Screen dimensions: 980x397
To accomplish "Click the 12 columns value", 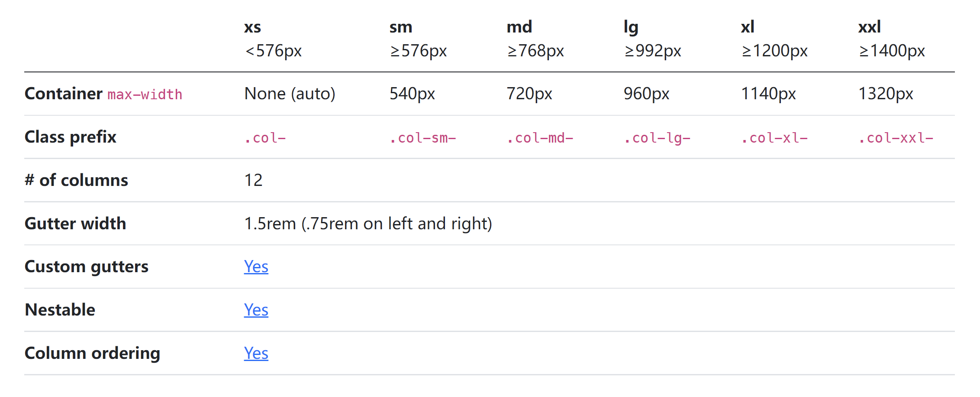I will tap(253, 180).
